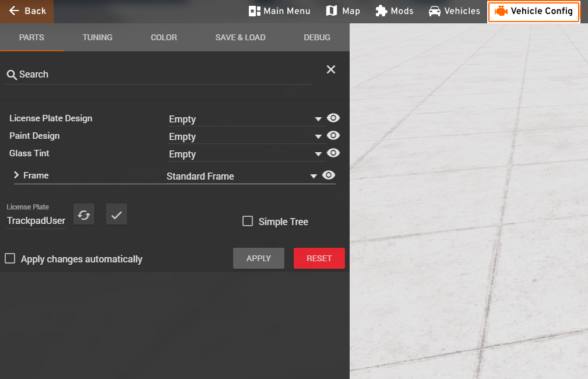The image size is (588, 379).
Task: Enable the Simple Tree checkbox
Action: [x=248, y=221]
